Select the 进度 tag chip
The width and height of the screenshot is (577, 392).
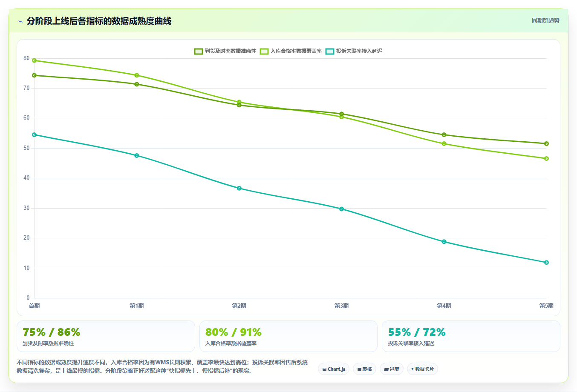[x=392, y=369]
